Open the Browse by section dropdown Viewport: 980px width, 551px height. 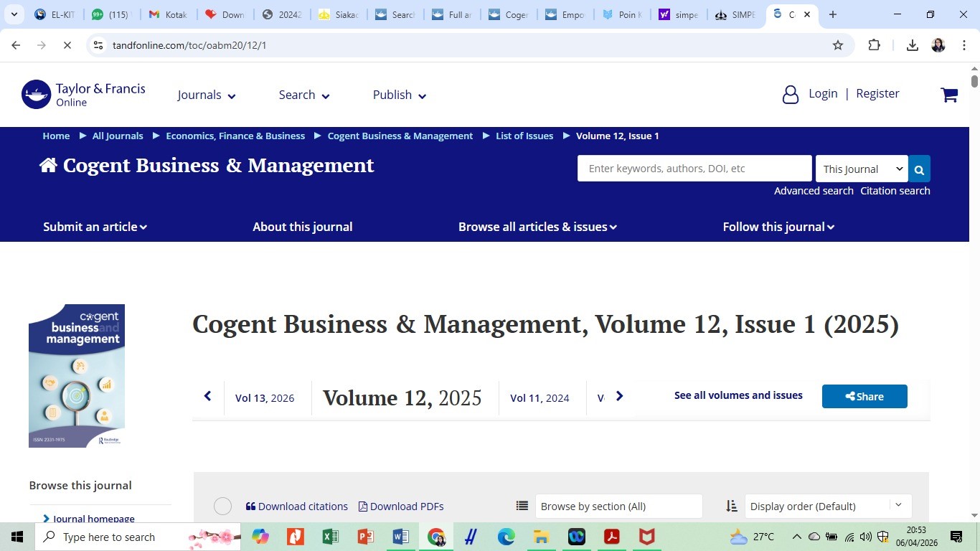pos(618,507)
